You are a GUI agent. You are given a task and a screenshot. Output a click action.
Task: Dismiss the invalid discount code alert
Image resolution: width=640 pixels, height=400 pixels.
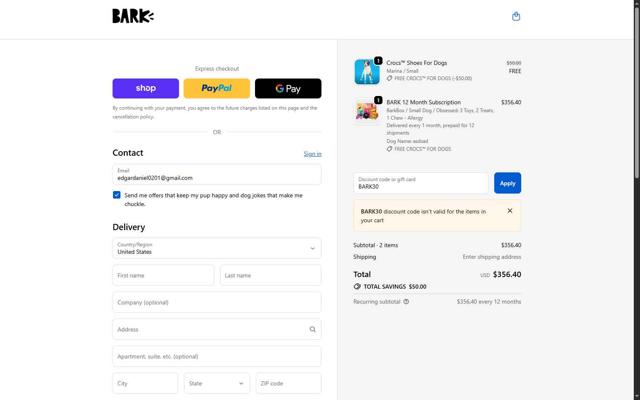(509, 211)
